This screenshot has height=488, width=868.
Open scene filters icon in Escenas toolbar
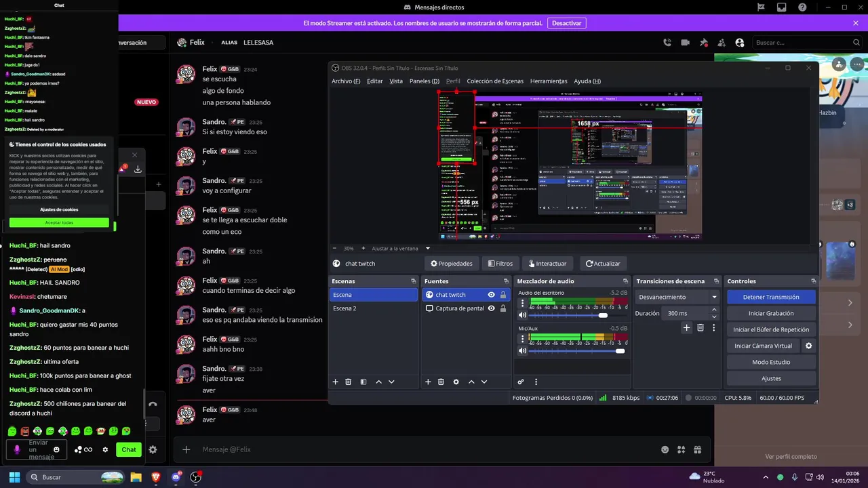pos(363,382)
